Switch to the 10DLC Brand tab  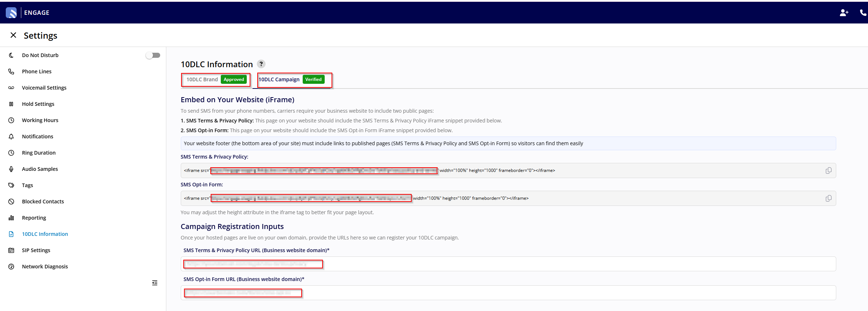click(215, 79)
